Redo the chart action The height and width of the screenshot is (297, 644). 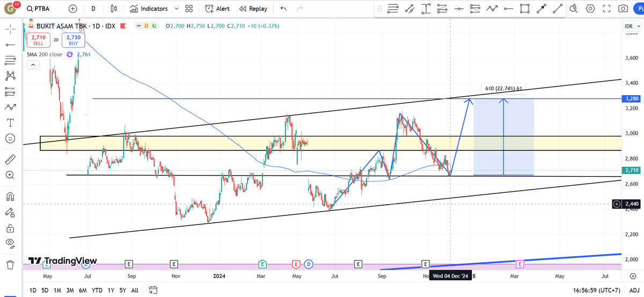pos(299,9)
